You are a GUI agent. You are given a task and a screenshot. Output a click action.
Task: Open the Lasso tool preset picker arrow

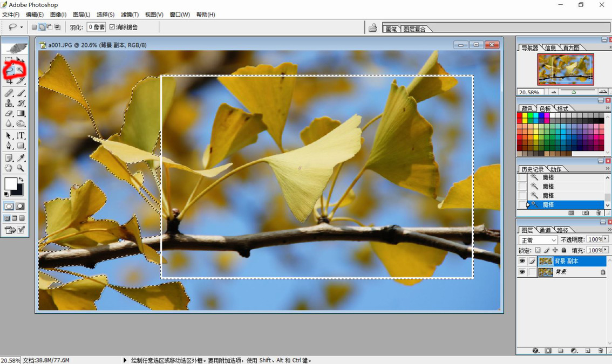tap(22, 27)
